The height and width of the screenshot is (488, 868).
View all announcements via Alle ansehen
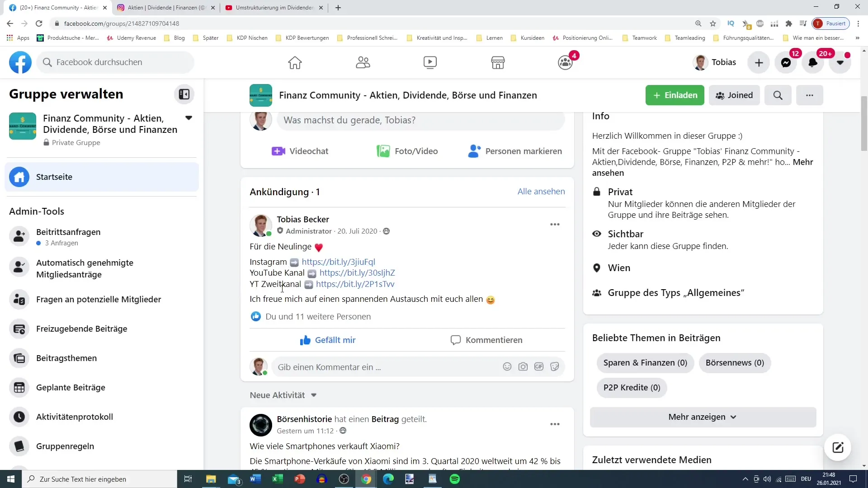coord(541,192)
